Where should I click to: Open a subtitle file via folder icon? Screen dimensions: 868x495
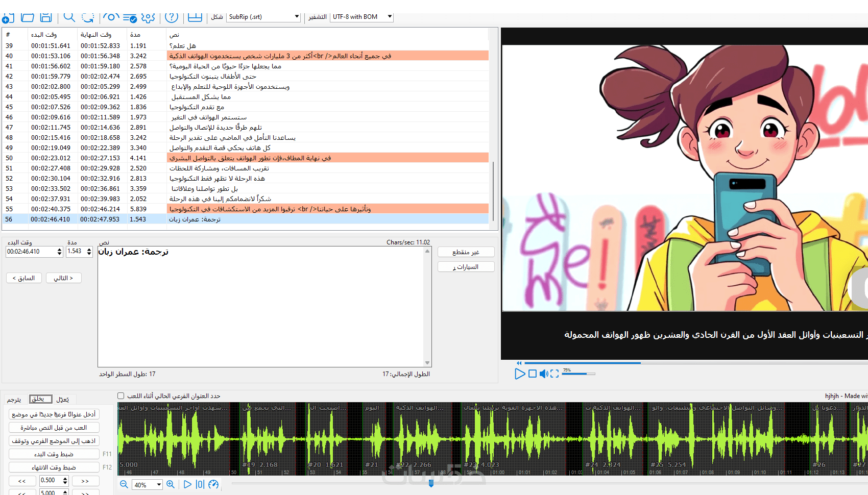(x=28, y=17)
